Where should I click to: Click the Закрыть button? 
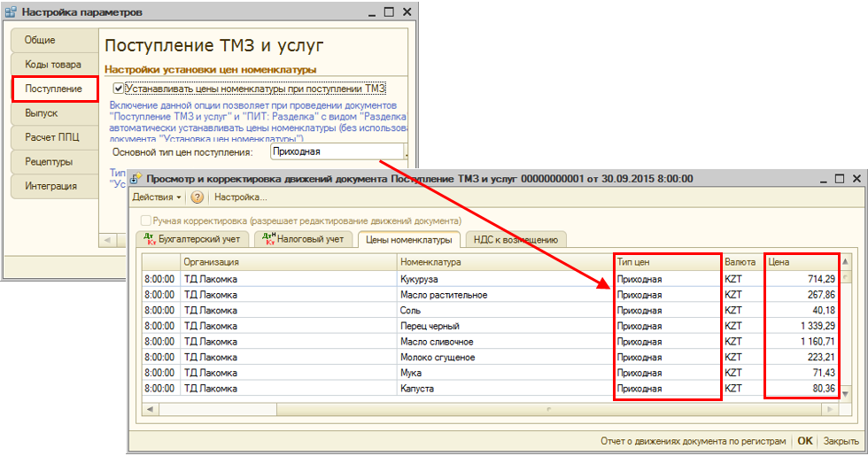tap(841, 440)
